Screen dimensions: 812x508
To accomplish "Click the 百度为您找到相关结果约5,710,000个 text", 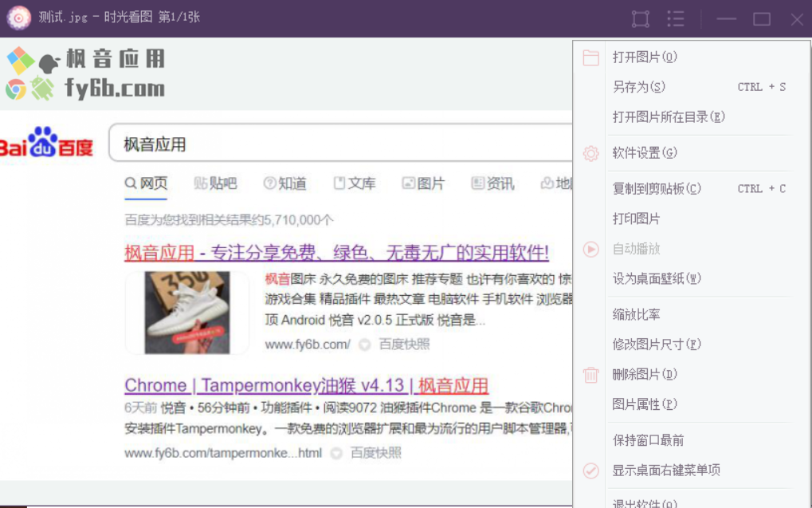I will pyautogui.click(x=229, y=220).
